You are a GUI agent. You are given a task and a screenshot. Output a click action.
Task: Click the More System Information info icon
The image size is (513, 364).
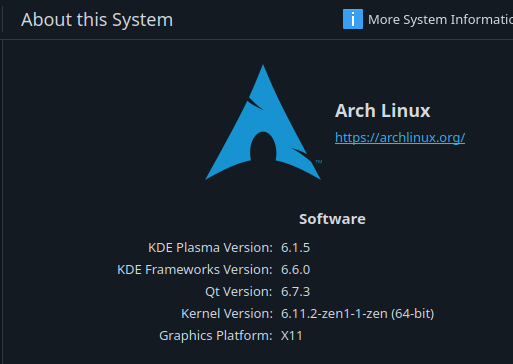(x=353, y=19)
